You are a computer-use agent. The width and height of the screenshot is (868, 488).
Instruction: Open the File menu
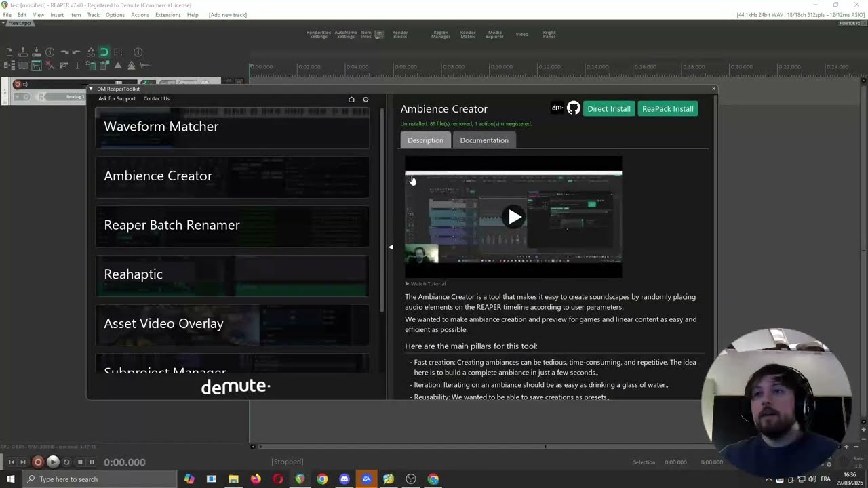pos(7,15)
